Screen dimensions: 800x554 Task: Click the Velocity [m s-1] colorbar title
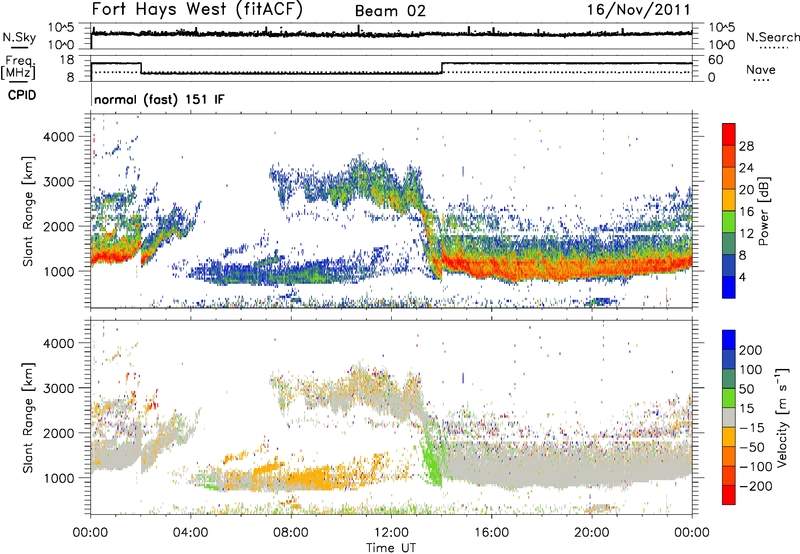(x=781, y=417)
